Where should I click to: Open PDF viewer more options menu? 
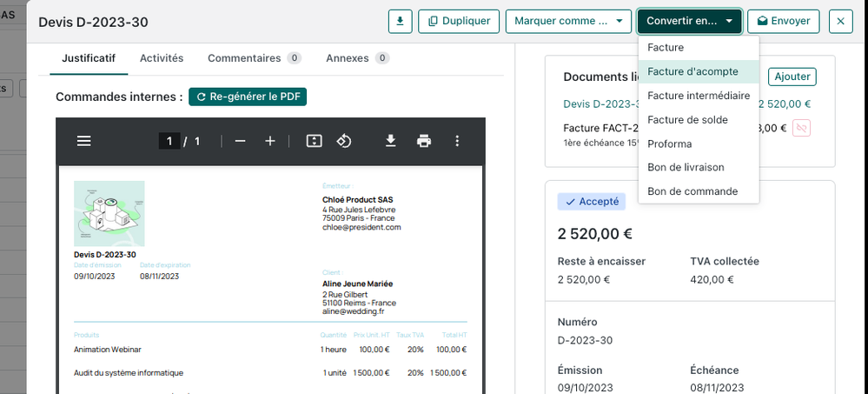(x=458, y=141)
